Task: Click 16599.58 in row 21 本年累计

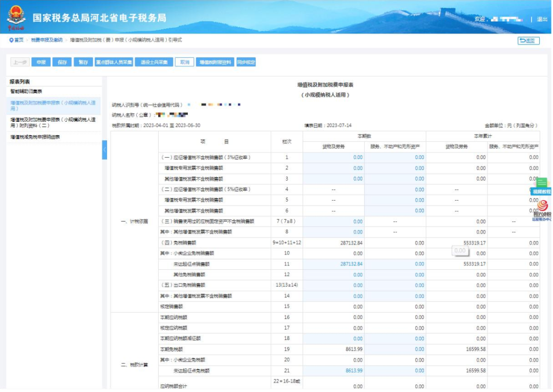Action: (477, 372)
